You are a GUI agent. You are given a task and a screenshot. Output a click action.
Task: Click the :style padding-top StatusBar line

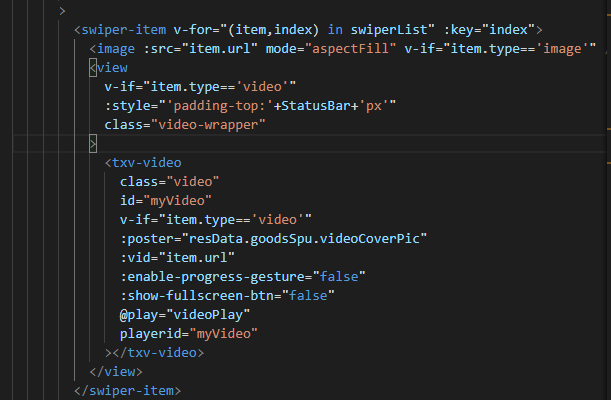coord(250,106)
